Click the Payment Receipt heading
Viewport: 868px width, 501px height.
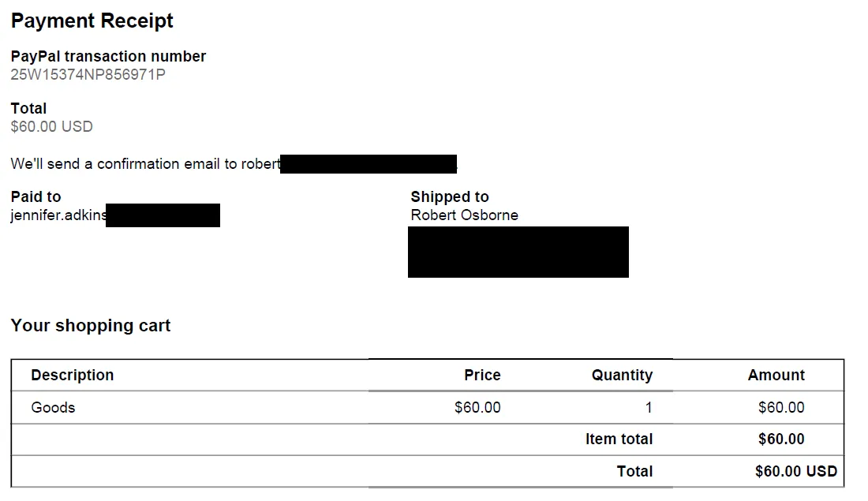pos(92,21)
